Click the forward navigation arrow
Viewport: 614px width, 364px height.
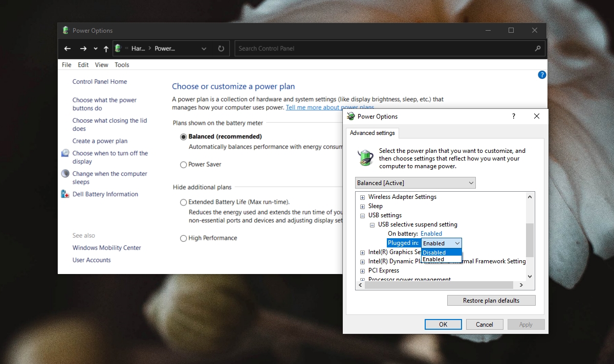point(83,49)
